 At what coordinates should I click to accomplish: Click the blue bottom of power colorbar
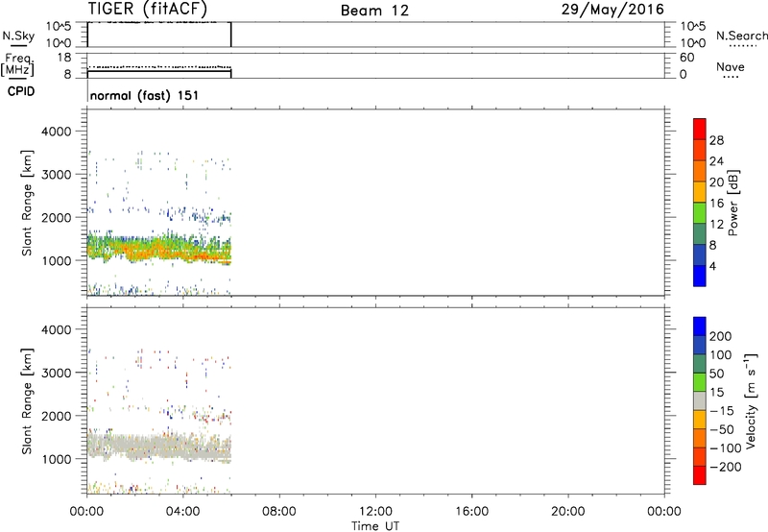(x=700, y=276)
